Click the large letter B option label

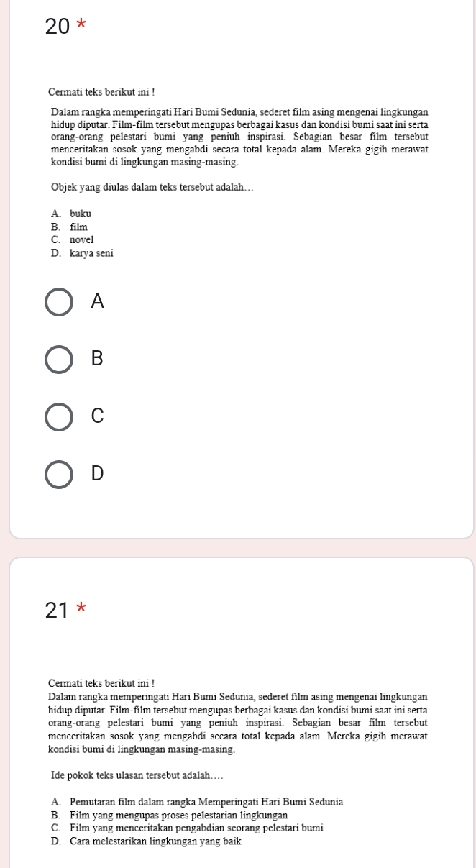pyautogui.click(x=98, y=360)
